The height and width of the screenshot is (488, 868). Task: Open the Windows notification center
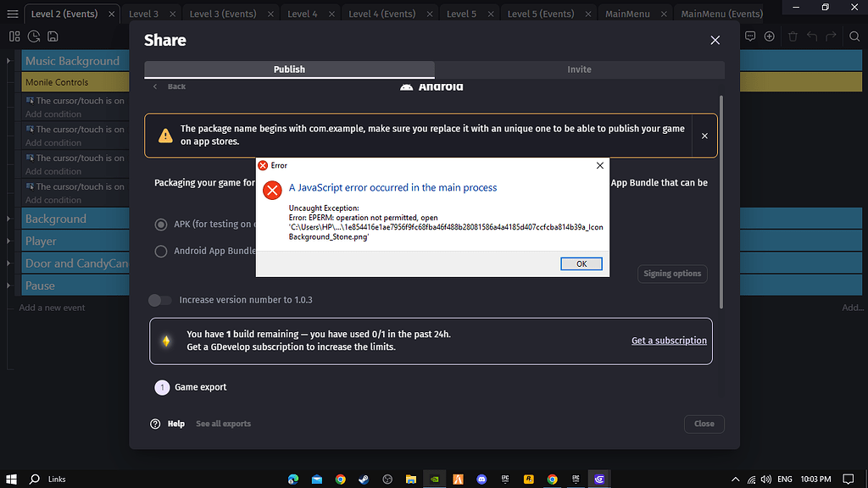(848, 480)
